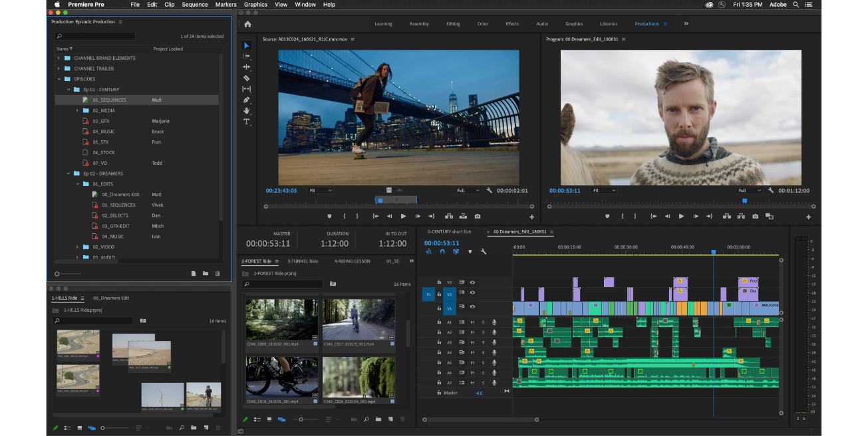Add marker in Source monitor
Viewport: 868px width, 436px height.
[x=329, y=216]
